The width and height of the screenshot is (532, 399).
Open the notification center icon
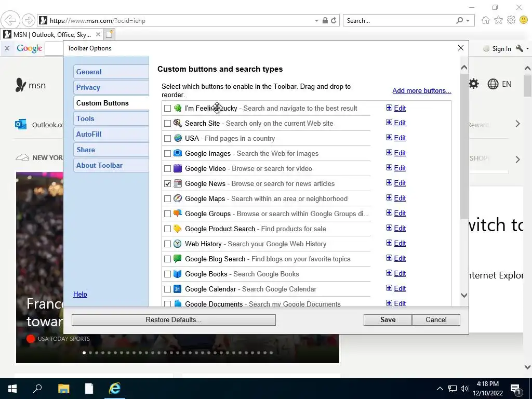(515, 390)
